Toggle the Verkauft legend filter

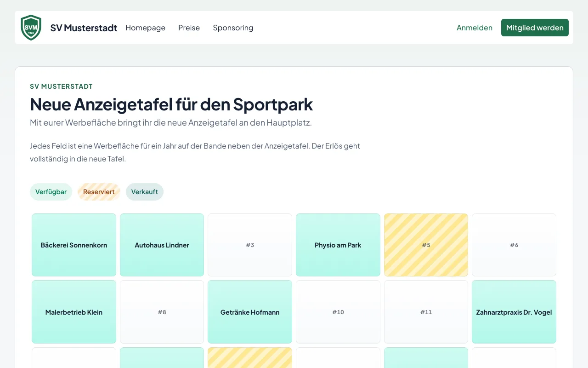[145, 192]
